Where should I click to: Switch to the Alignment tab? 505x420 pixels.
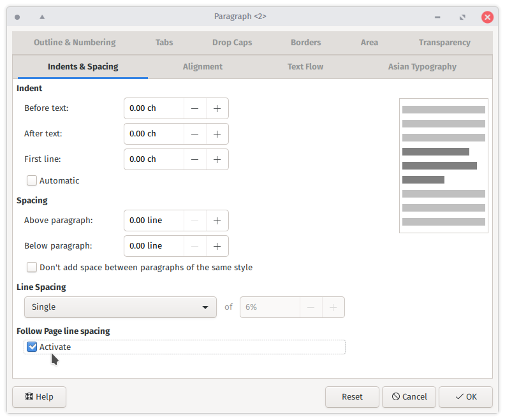[x=202, y=66]
